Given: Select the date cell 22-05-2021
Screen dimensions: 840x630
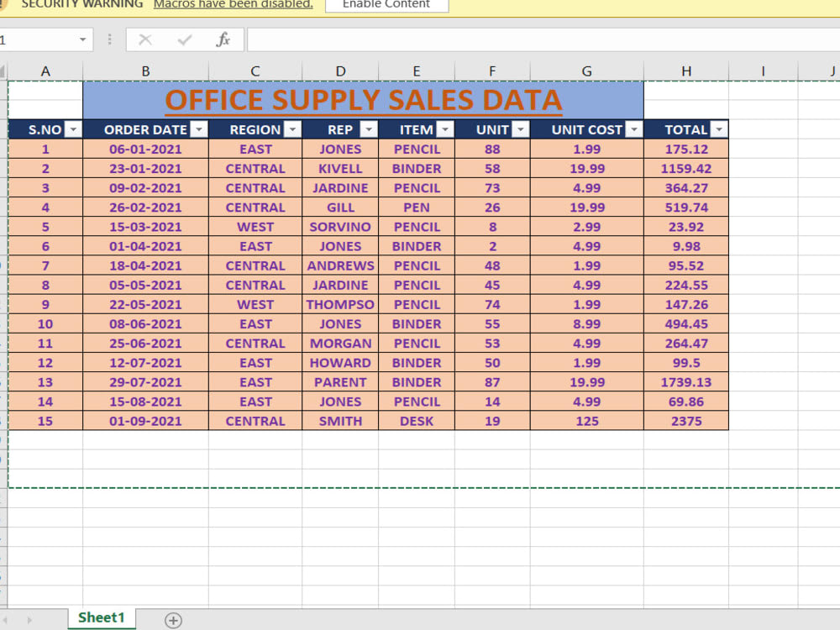Looking at the screenshot, I should 145,304.
